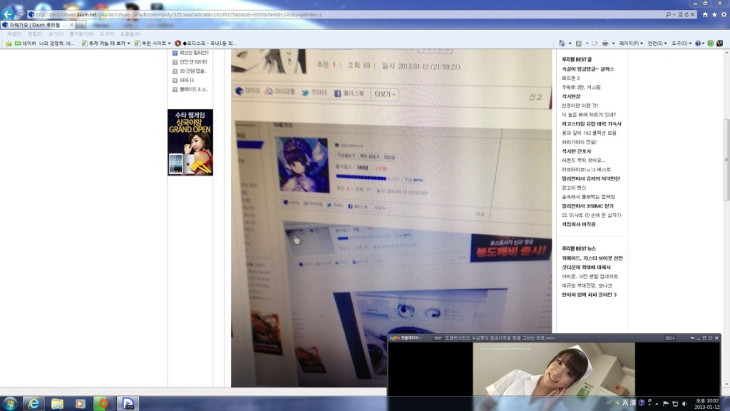730x411 pixels.
Task: Click the address bar URL field
Action: pos(200,15)
